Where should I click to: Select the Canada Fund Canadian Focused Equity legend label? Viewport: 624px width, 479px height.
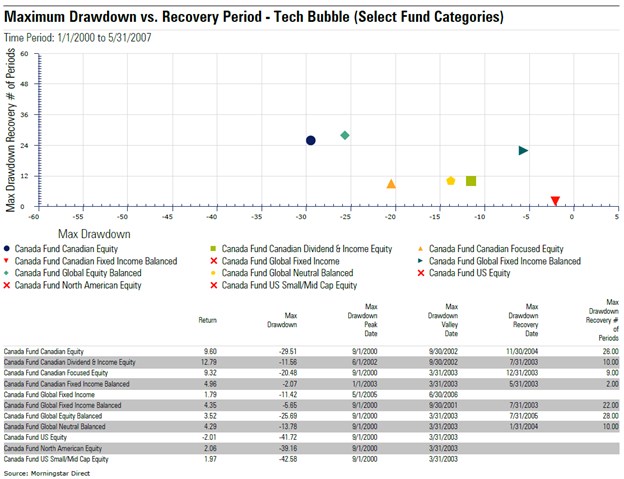point(497,249)
